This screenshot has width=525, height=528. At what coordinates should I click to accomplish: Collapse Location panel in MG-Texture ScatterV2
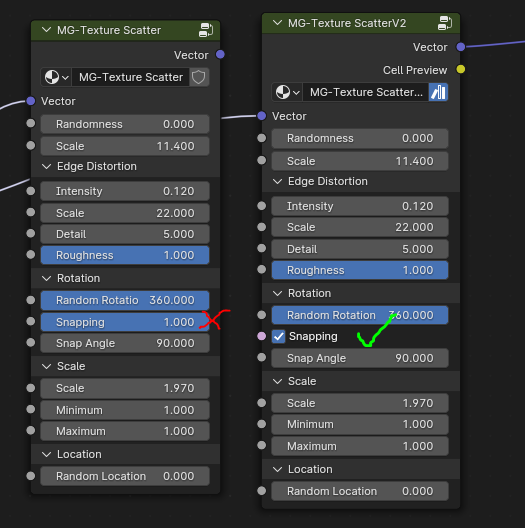[x=277, y=469]
